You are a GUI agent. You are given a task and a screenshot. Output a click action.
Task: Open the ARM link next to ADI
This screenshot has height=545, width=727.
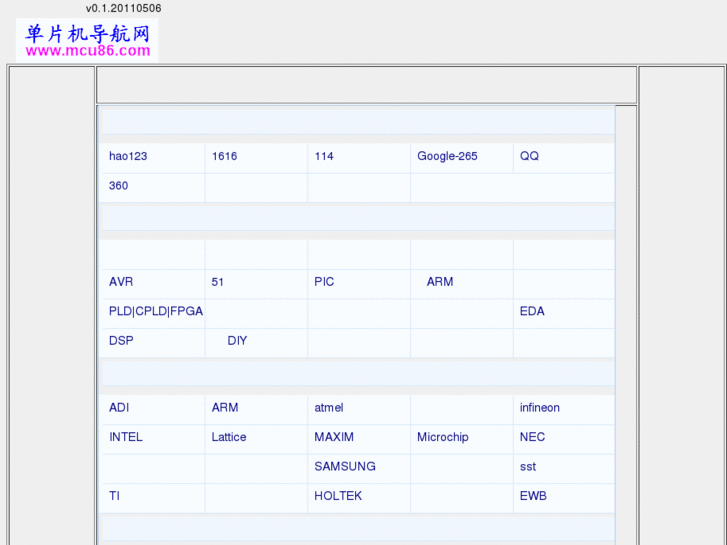[x=225, y=408]
